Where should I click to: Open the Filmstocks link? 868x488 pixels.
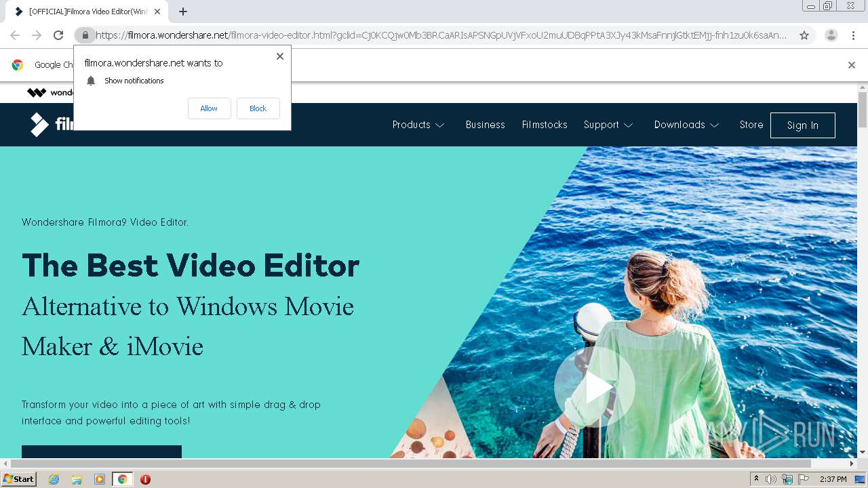click(x=545, y=125)
